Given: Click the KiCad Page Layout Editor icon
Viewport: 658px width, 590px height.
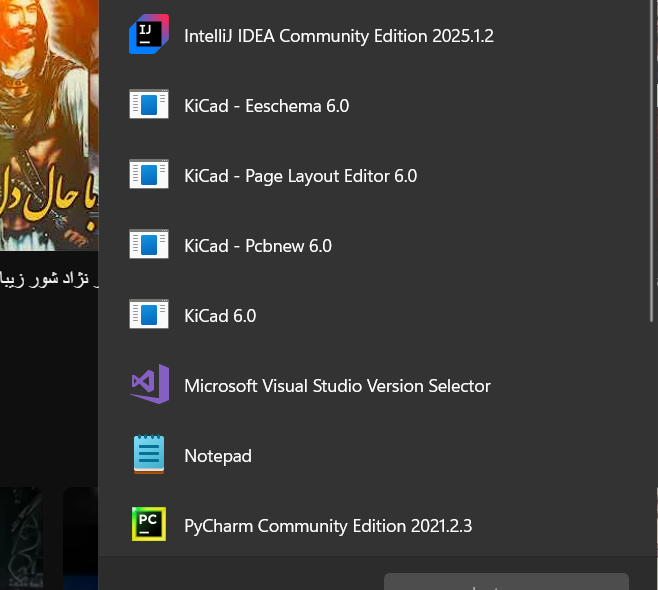Looking at the screenshot, I should [149, 176].
